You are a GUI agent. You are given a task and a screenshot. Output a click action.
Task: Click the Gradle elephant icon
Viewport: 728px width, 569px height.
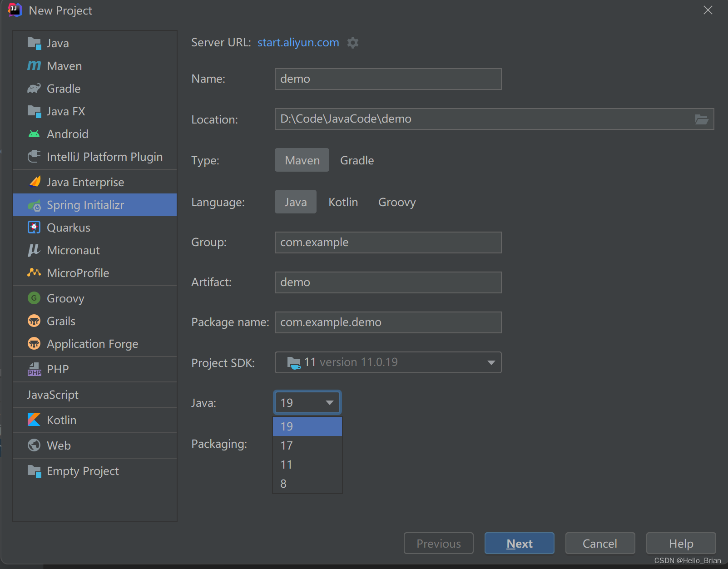34,89
